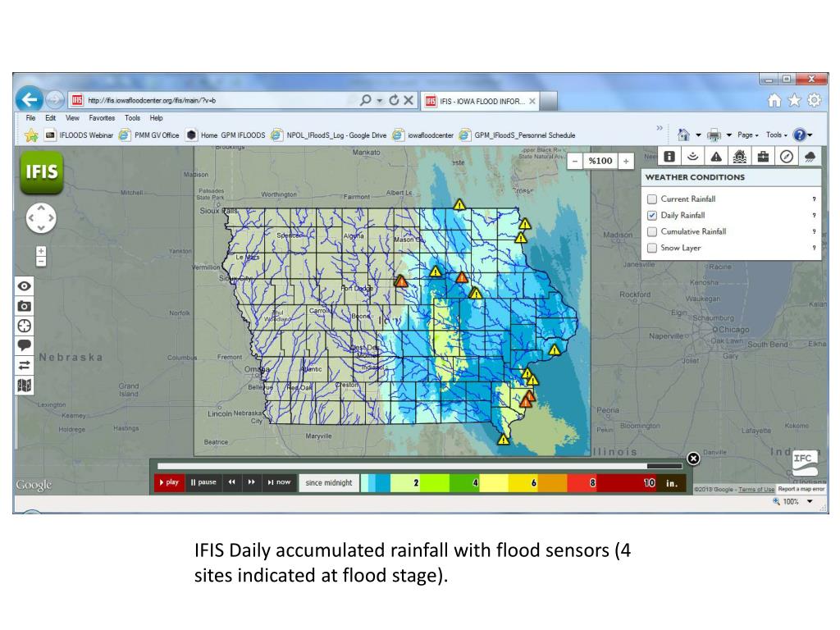Select the rain cloud weather panel icon

(810, 157)
